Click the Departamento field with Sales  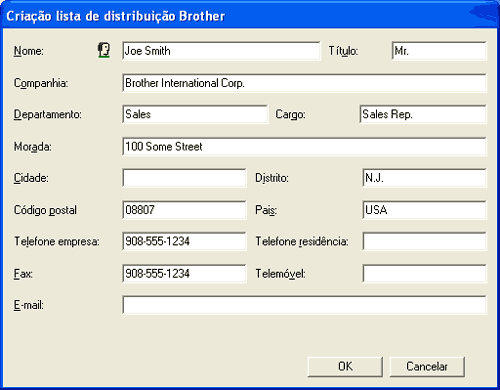(195, 114)
